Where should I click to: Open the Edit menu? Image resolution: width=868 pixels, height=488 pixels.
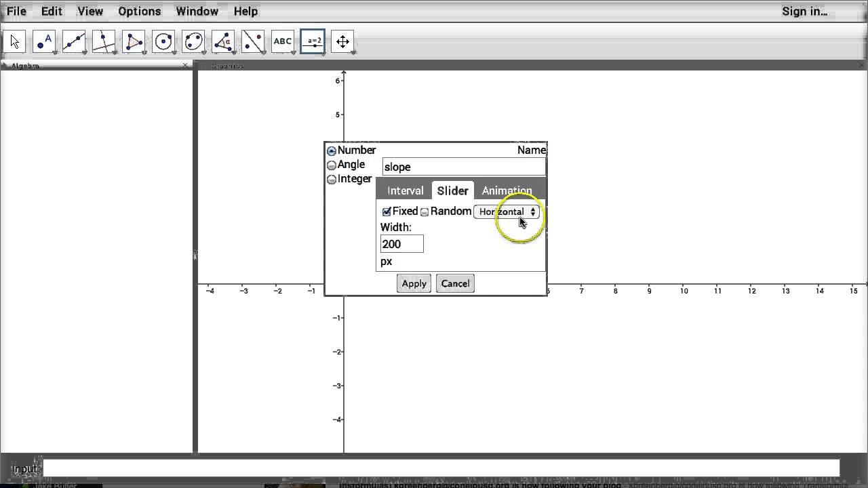tap(52, 11)
